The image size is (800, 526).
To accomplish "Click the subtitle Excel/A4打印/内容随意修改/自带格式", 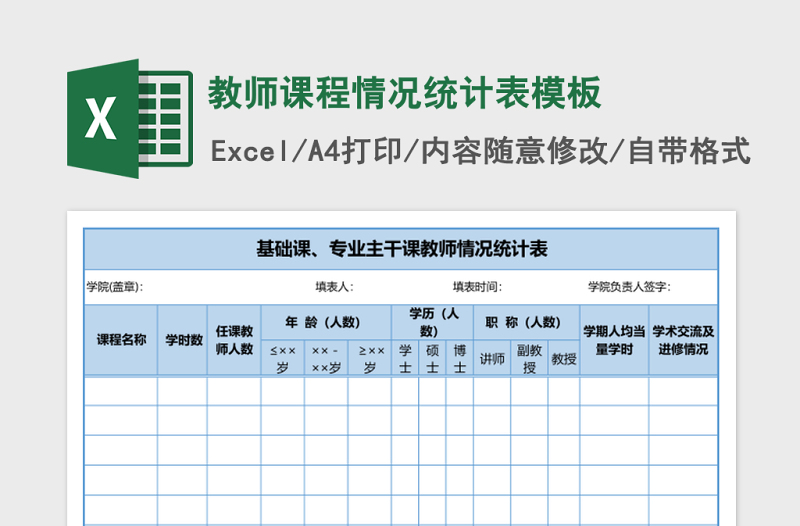I will pyautogui.click(x=481, y=151).
